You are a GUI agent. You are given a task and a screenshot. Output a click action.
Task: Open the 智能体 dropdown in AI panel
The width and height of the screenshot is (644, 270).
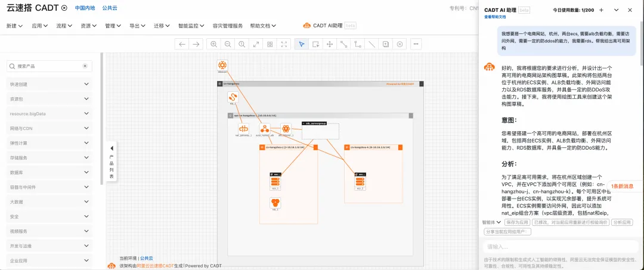click(x=491, y=222)
